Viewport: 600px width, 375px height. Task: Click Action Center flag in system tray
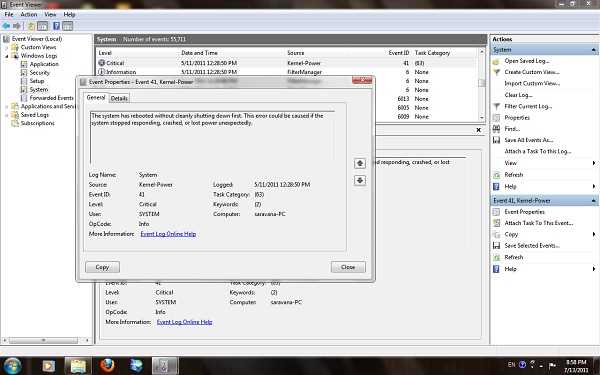[x=552, y=365]
